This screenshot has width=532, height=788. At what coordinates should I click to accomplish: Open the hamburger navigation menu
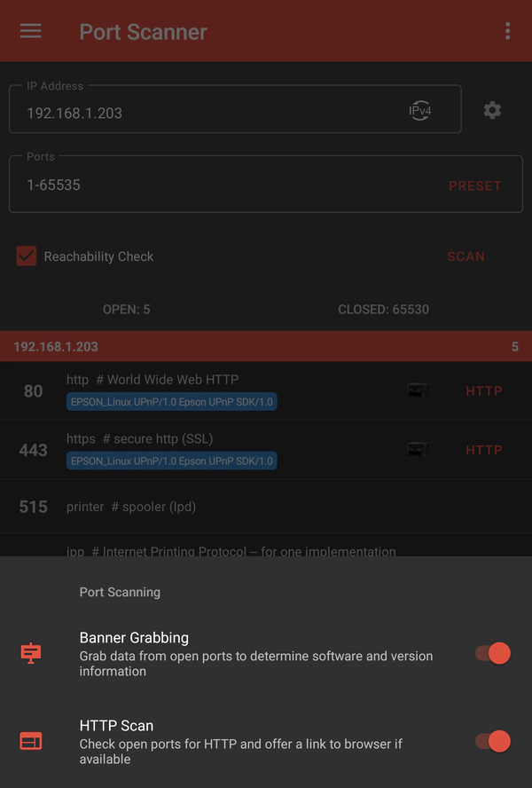tap(31, 31)
